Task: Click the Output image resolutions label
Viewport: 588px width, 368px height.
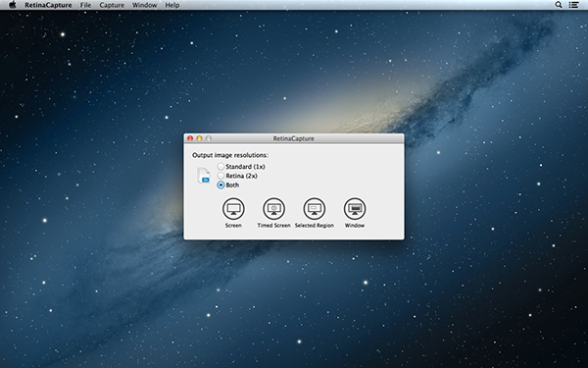Action: click(230, 155)
